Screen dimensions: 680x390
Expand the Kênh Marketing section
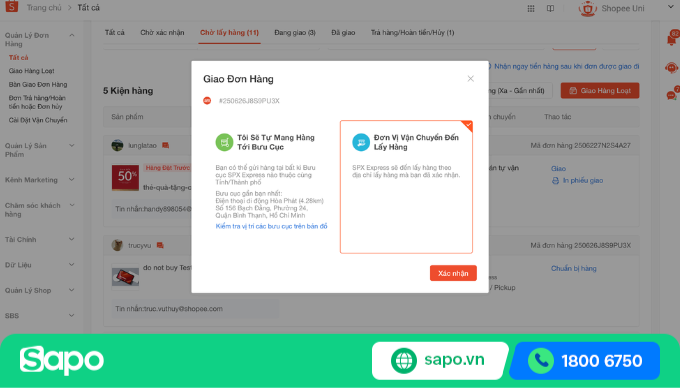(72, 180)
